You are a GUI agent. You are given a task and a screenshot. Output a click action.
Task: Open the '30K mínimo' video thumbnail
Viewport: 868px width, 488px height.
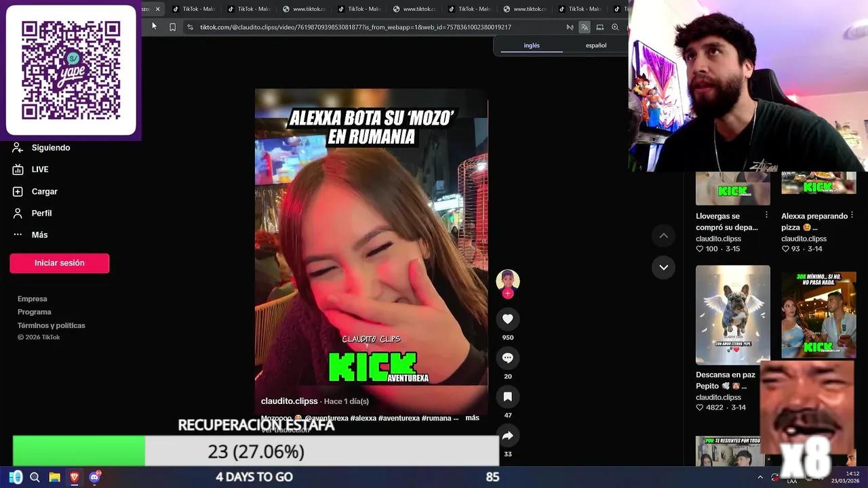[x=818, y=315]
